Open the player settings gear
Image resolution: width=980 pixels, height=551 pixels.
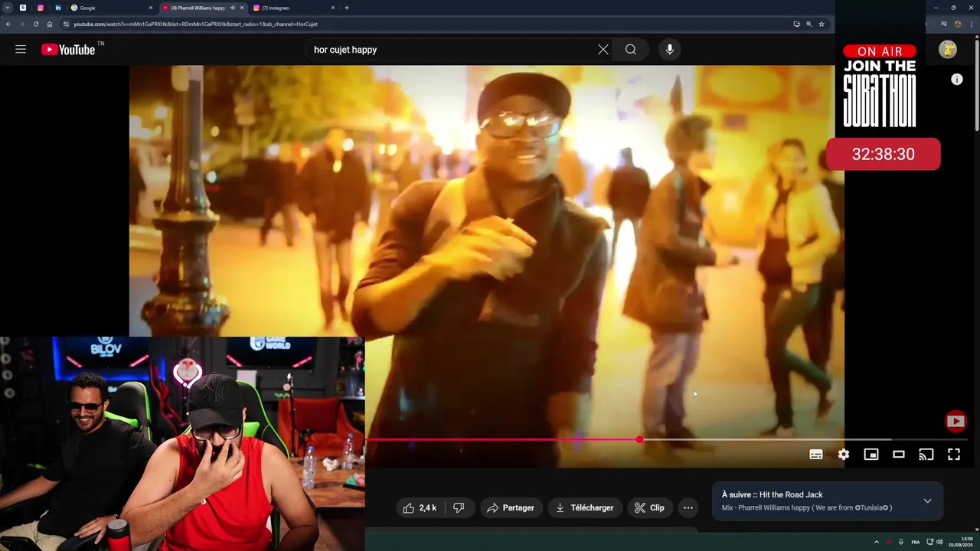(x=844, y=455)
